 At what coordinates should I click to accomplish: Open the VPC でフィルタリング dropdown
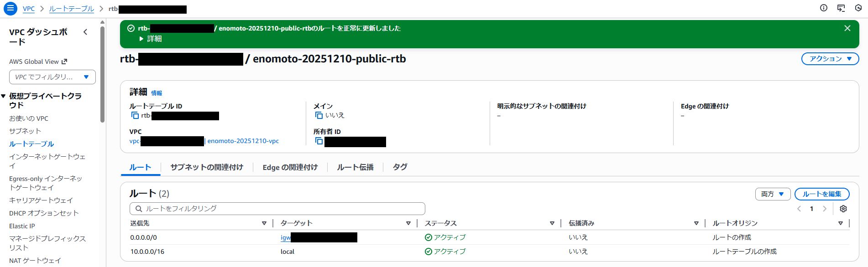pyautogui.click(x=52, y=77)
